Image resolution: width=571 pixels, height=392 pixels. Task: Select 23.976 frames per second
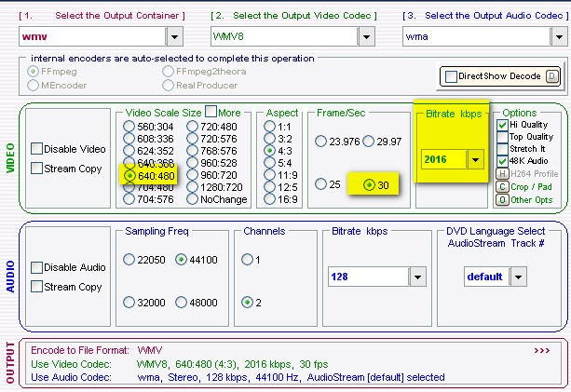click(321, 141)
